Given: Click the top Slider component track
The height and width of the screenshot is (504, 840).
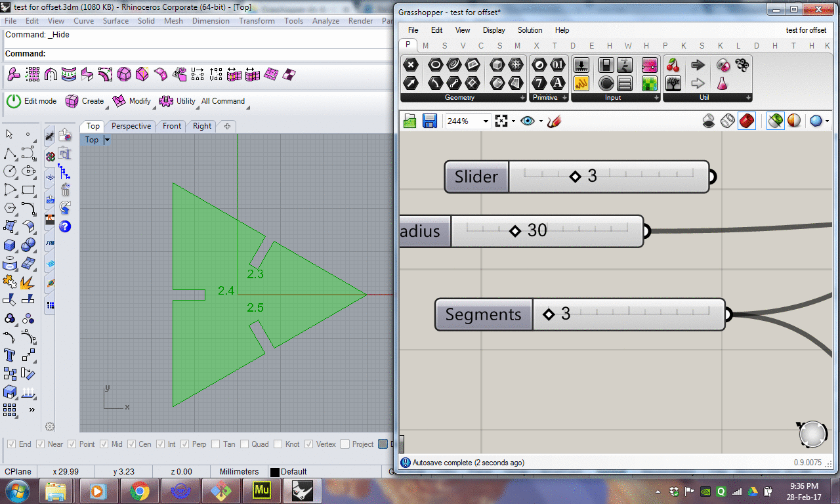Looking at the screenshot, I should point(609,177).
